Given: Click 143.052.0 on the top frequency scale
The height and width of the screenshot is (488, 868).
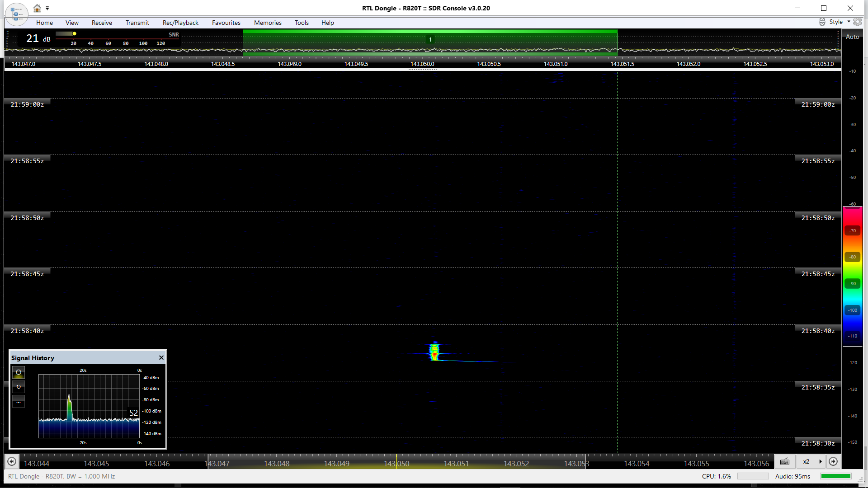Looking at the screenshot, I should pyautogui.click(x=689, y=64).
